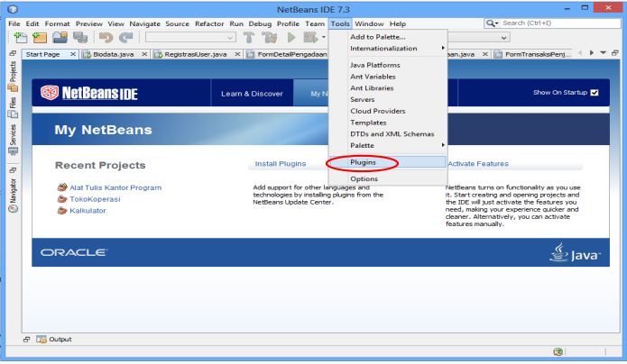The height and width of the screenshot is (364, 627).
Task: Open the search options dropdown arrow
Action: click(497, 23)
